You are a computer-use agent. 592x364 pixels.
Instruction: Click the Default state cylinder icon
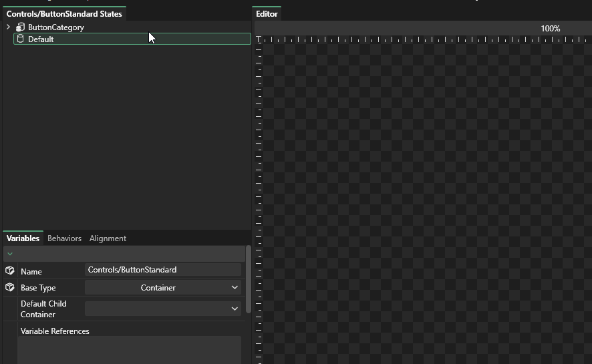point(20,39)
